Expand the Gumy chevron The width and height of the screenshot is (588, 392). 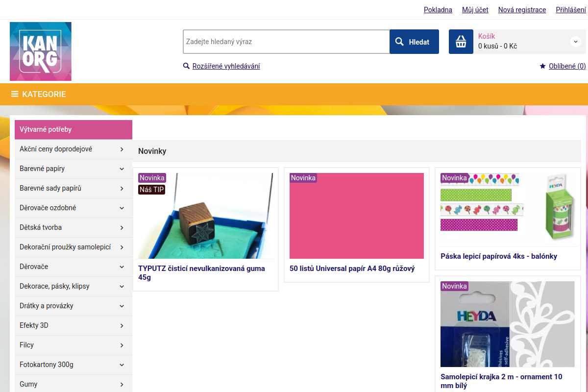(122, 384)
